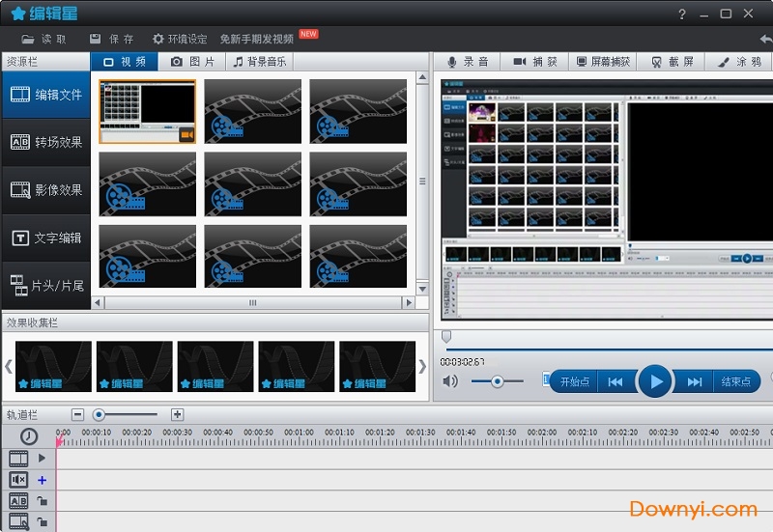
Task: Click the play button in preview controls
Action: click(x=656, y=381)
